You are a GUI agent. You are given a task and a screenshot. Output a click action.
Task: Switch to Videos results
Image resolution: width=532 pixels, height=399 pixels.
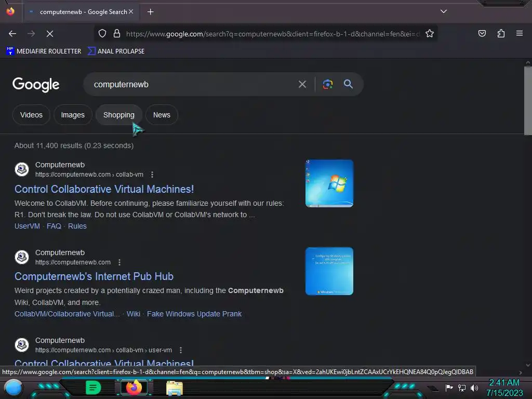[31, 115]
